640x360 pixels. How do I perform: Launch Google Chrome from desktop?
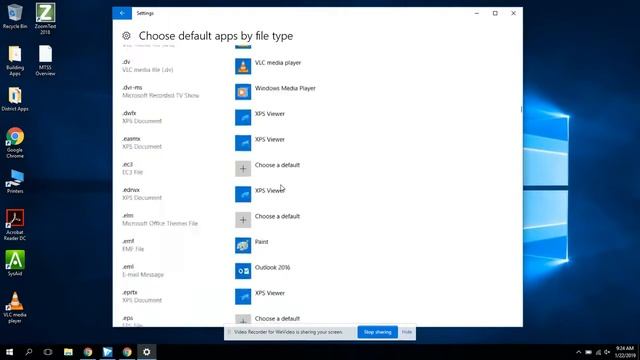(15, 142)
